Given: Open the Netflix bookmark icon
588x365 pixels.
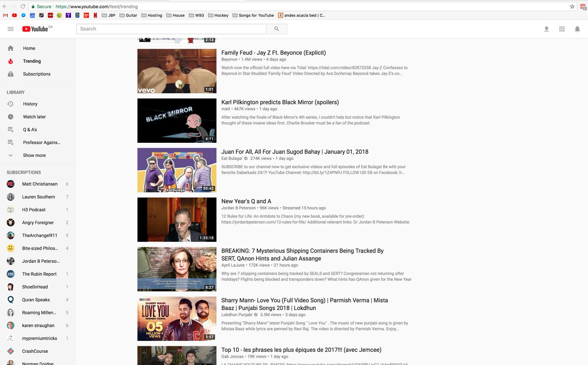Looking at the screenshot, I should (95, 15).
